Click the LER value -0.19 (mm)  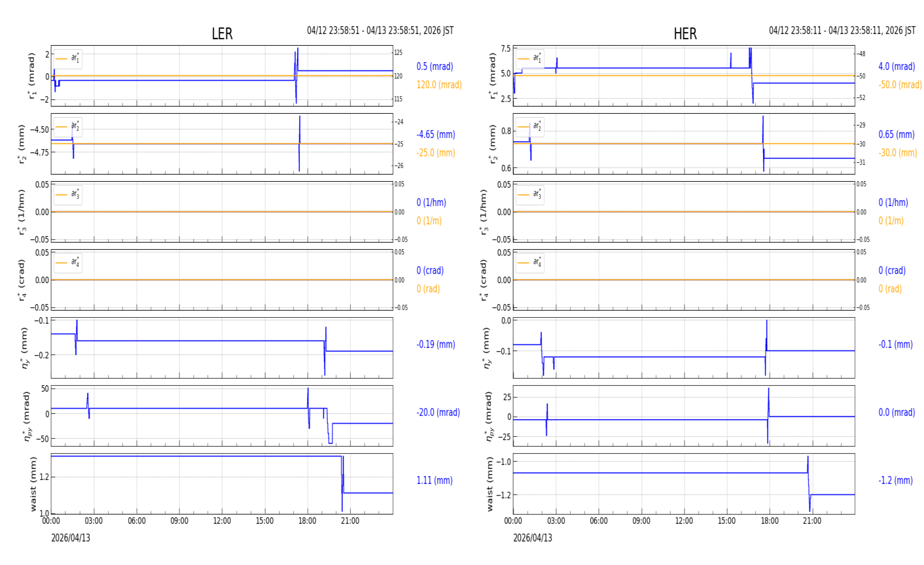436,345
